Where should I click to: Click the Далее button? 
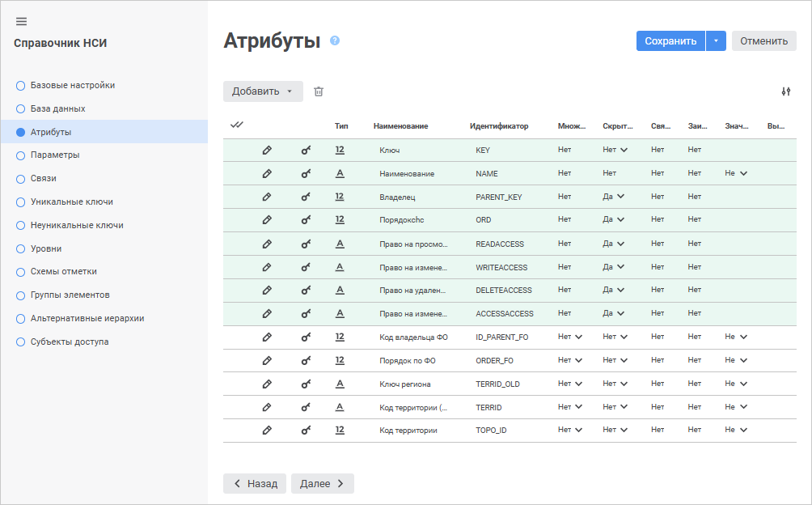click(322, 483)
